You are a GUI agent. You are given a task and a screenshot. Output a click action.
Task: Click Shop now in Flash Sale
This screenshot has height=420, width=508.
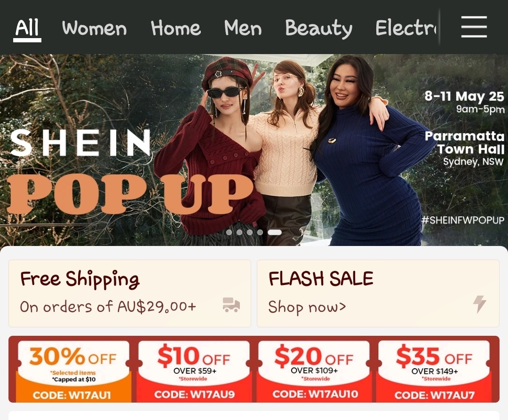[307, 307]
